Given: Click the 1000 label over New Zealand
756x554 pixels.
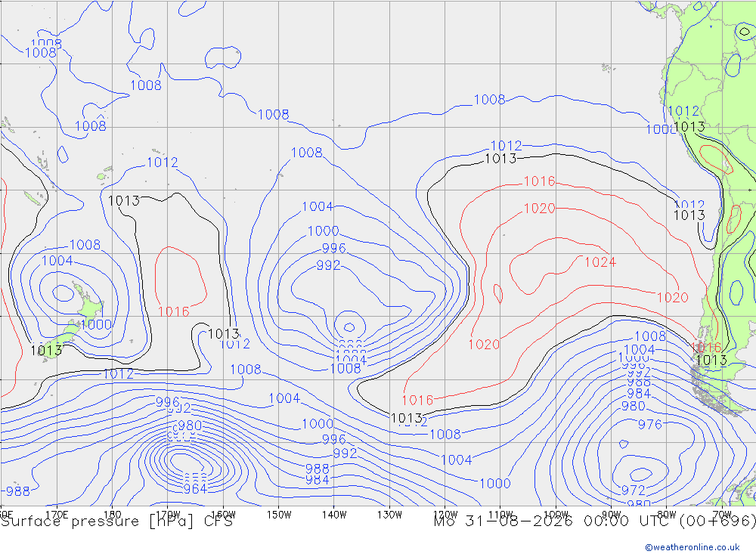Looking at the screenshot, I should 97,324.
